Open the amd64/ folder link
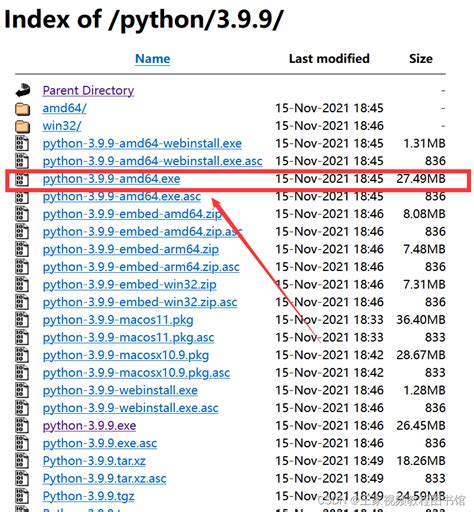 tap(64, 108)
